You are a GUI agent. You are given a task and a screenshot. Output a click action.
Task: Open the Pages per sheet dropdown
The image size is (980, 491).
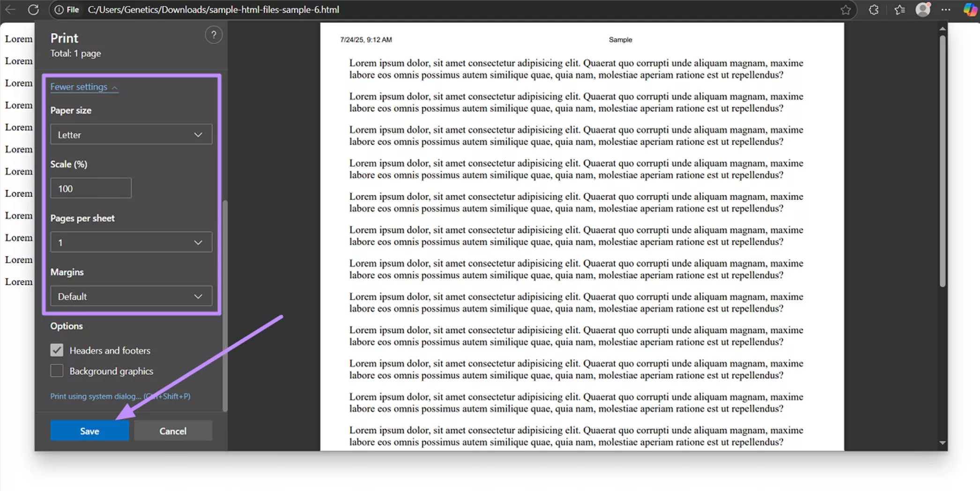point(131,242)
